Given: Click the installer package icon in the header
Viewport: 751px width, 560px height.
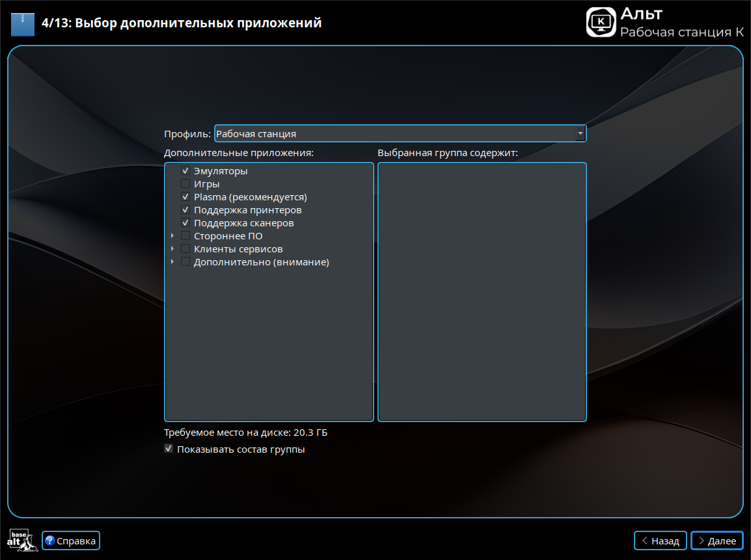Looking at the screenshot, I should tap(23, 23).
